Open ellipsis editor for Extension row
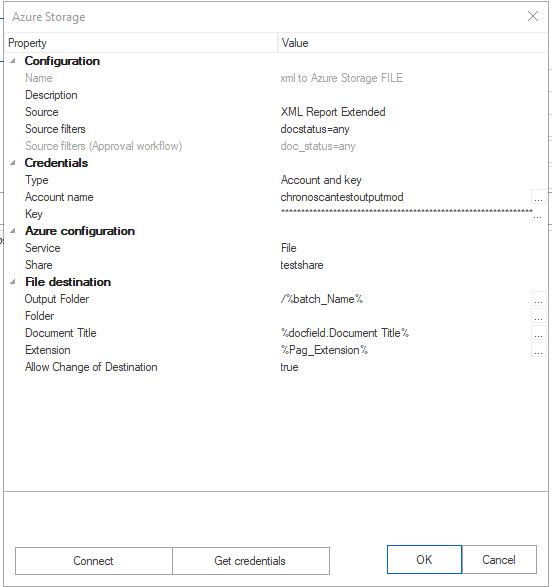The width and height of the screenshot is (552, 587). click(539, 350)
